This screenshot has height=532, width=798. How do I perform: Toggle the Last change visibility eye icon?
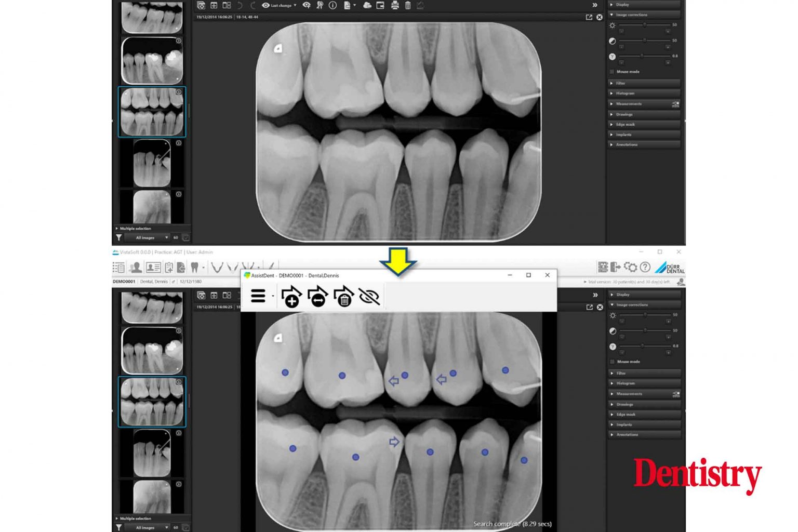click(x=265, y=6)
